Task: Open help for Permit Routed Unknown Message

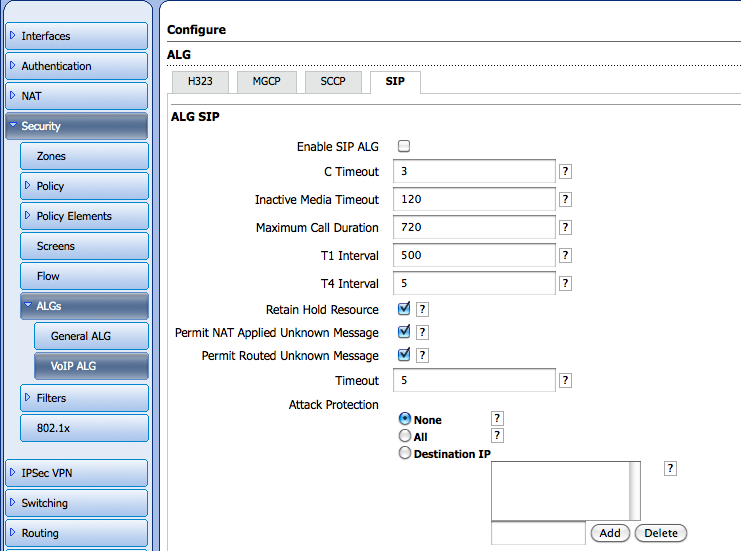Action: click(422, 355)
